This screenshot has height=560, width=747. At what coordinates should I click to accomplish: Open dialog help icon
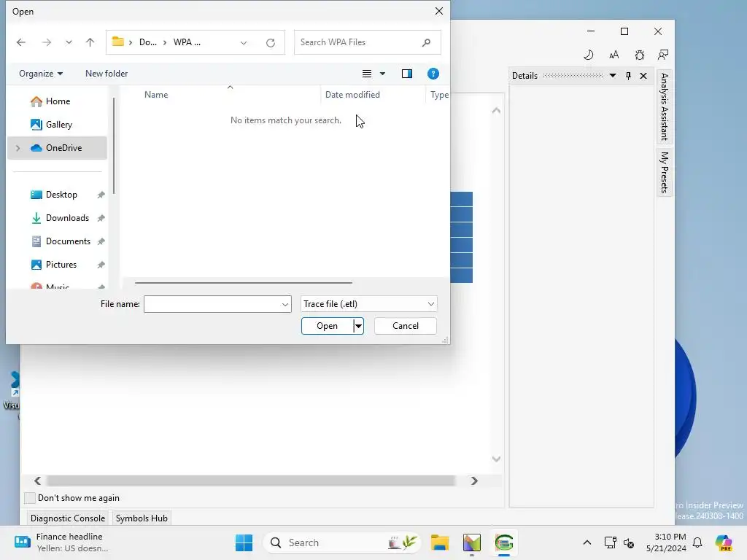[433, 74]
